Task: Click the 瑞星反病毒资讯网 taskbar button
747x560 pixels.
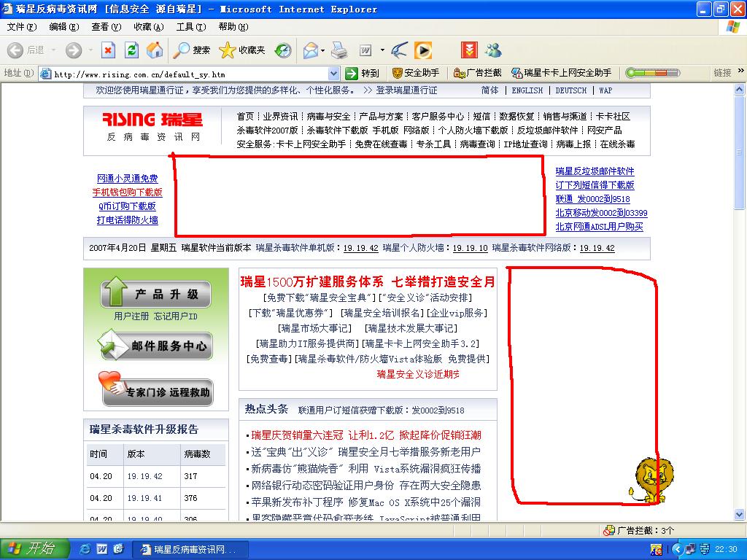Action: tap(190, 550)
